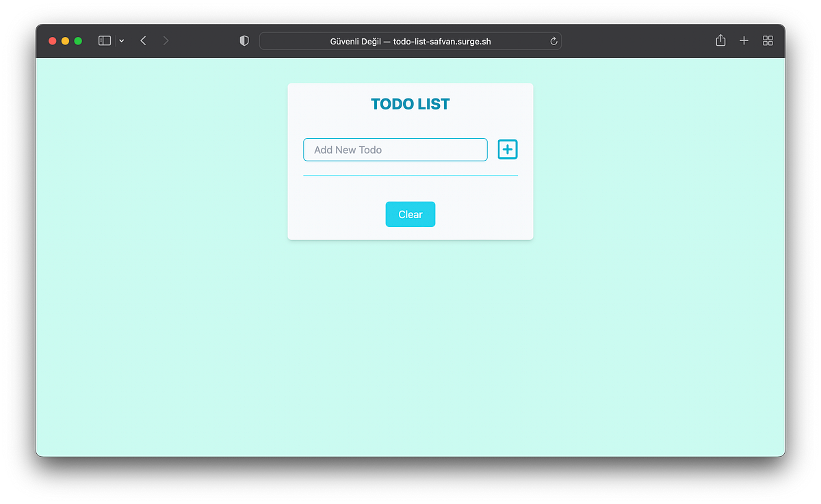Click the divider line under the todo input
Screen dimensions: 821x504
410,176
